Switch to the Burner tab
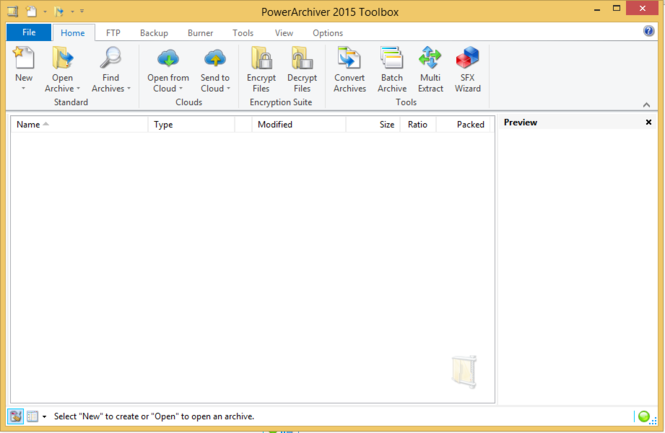This screenshot has height=433, width=665. pos(200,33)
